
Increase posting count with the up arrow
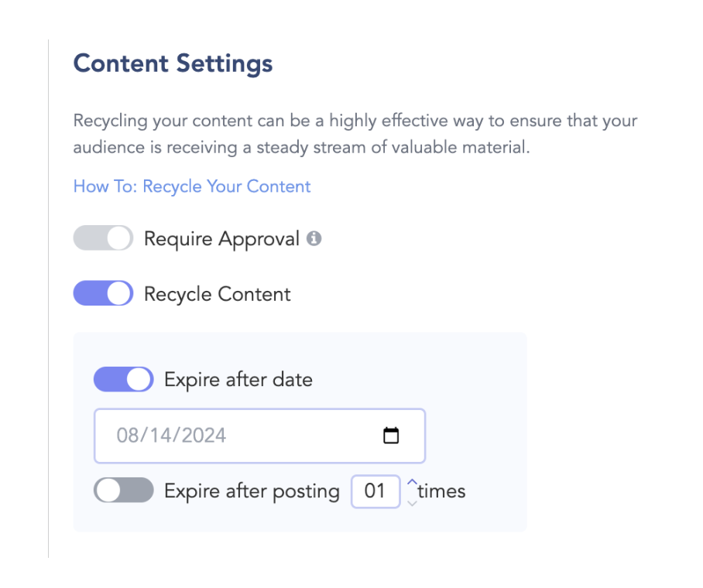[412, 483]
